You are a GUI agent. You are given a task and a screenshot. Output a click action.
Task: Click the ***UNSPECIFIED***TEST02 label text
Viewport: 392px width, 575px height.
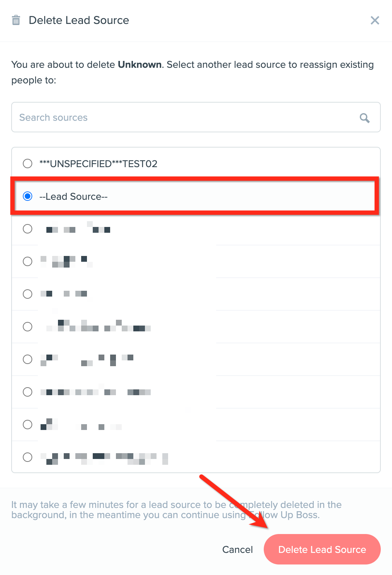point(99,164)
